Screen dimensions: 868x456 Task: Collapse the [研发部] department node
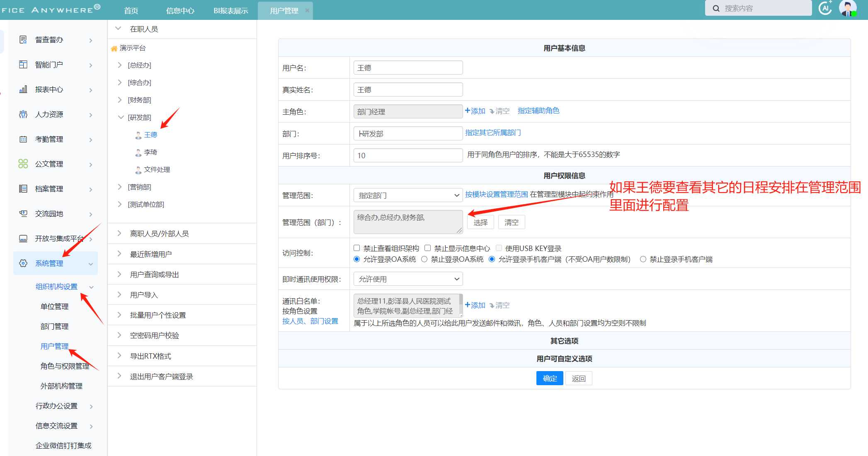[x=121, y=117]
